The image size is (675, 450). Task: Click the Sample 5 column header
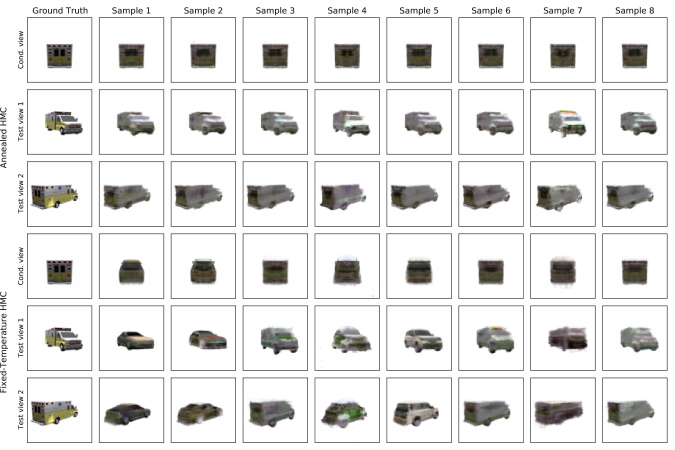pos(419,10)
